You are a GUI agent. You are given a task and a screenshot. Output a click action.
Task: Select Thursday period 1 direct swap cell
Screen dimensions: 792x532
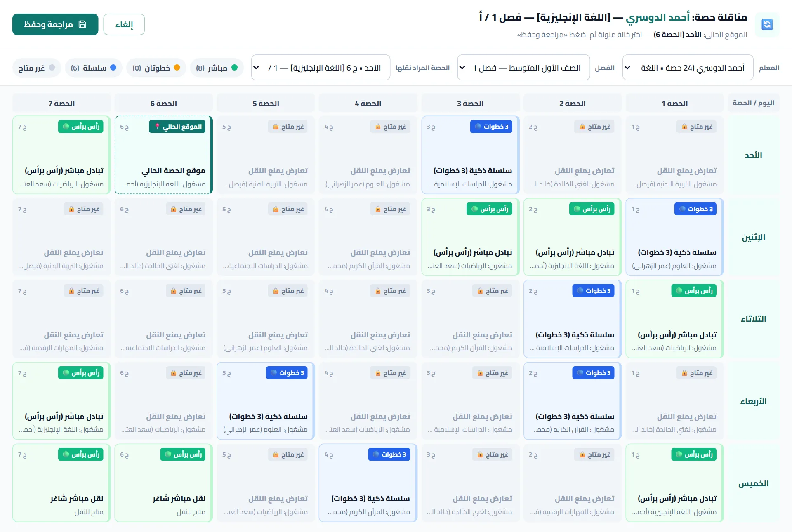click(x=675, y=483)
